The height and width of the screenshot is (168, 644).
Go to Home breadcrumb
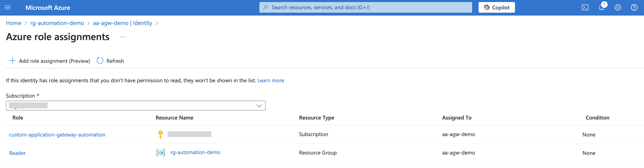click(13, 23)
